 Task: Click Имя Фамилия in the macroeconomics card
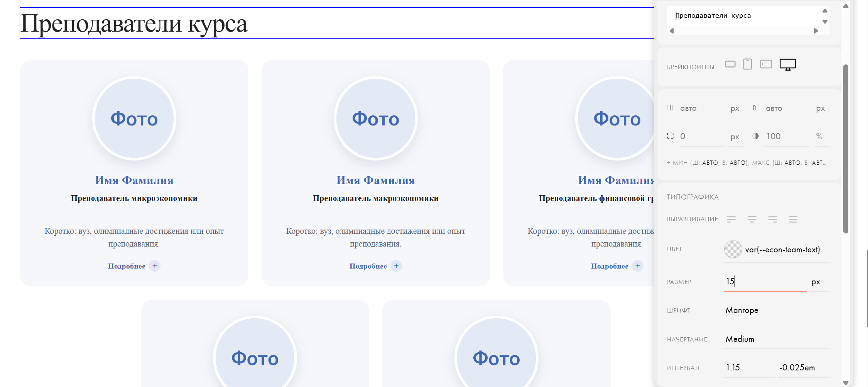[376, 180]
